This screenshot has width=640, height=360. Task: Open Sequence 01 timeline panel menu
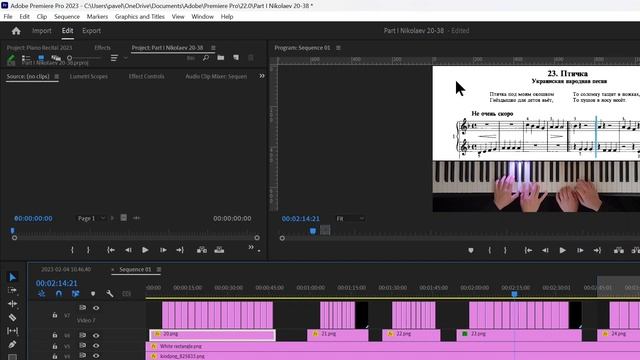tap(159, 269)
